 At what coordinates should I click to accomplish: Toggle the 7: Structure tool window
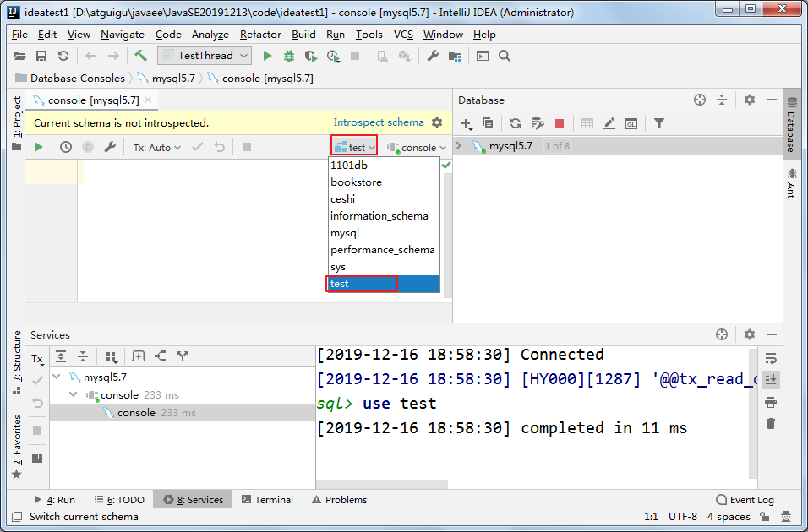click(x=17, y=362)
